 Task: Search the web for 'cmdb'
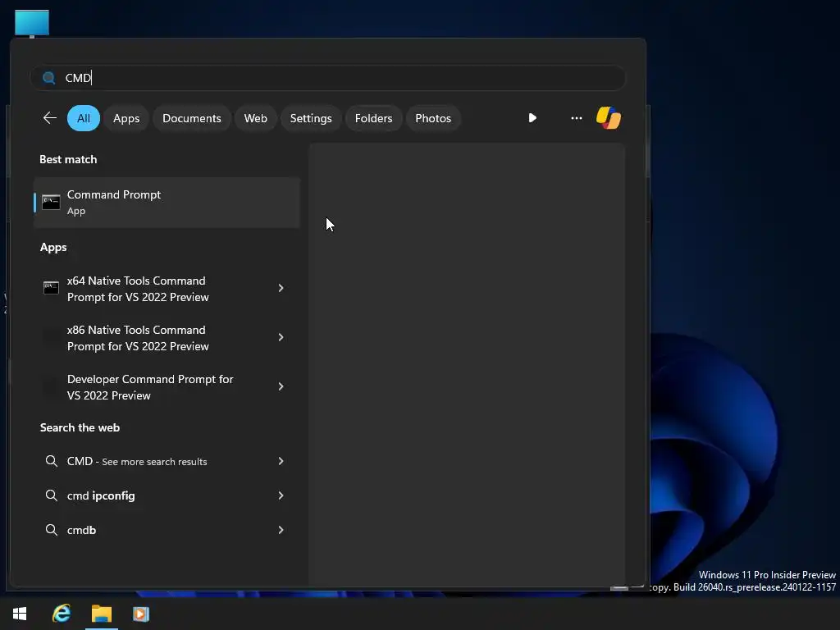[x=167, y=530]
